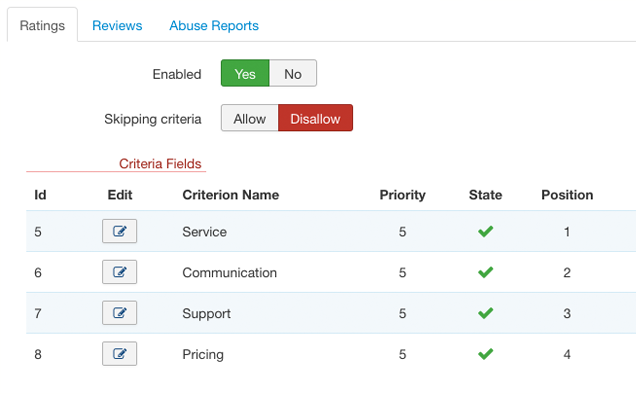This screenshot has width=636, height=394.
Task: Select the Pricing criterion name
Action: click(203, 355)
